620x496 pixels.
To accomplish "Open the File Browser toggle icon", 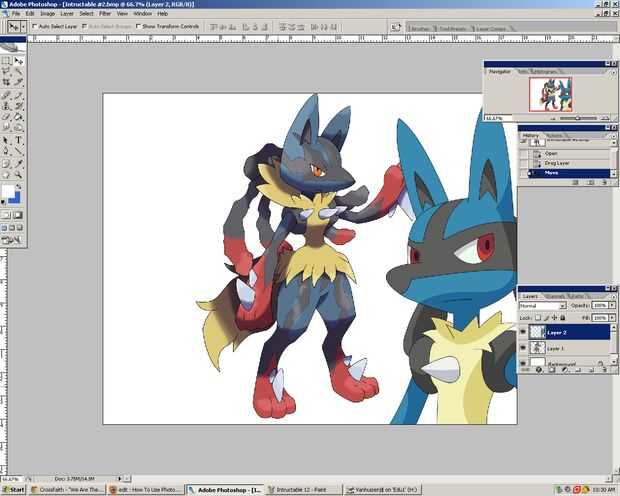I will [395, 27].
